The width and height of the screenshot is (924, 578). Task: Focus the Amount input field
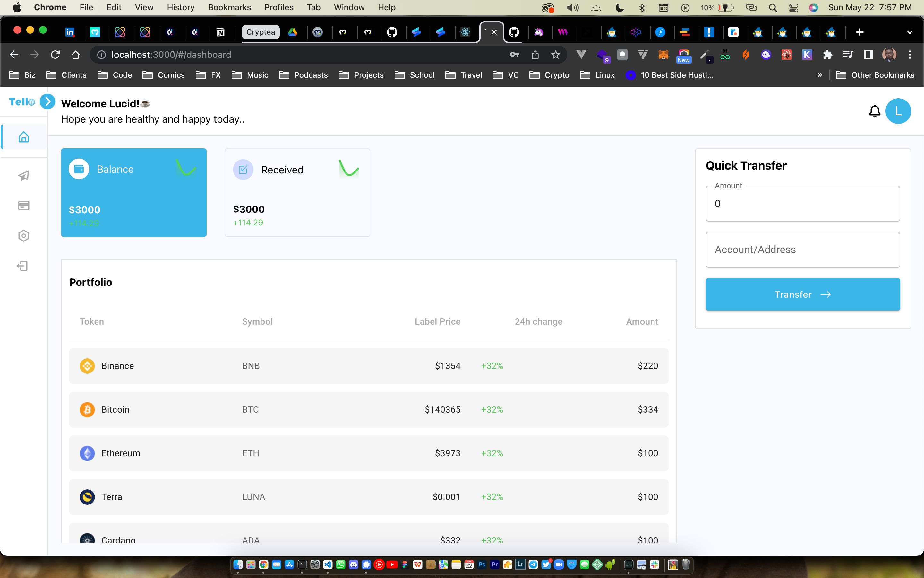pyautogui.click(x=803, y=203)
